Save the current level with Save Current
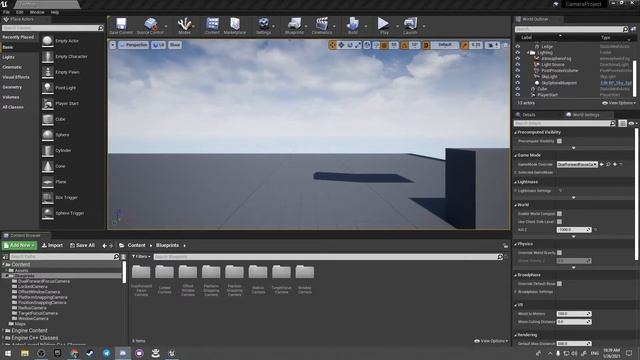Viewport: 640px width, 360px height. [x=121, y=25]
